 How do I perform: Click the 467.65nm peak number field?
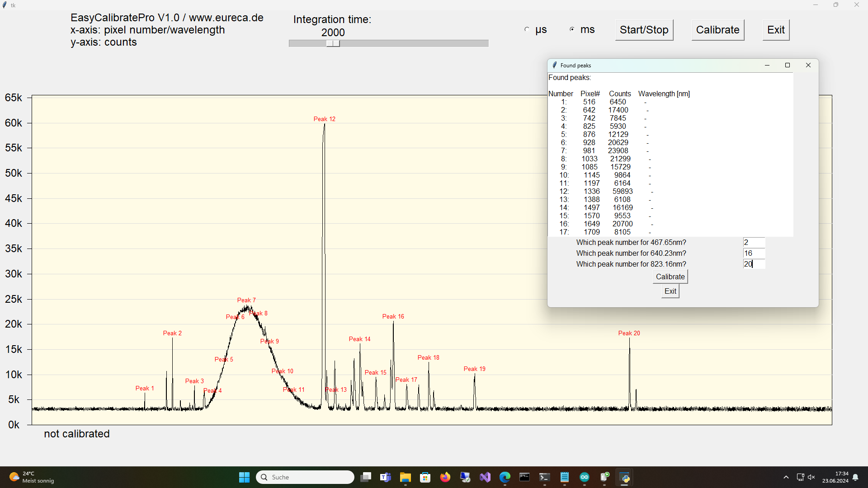754,243
